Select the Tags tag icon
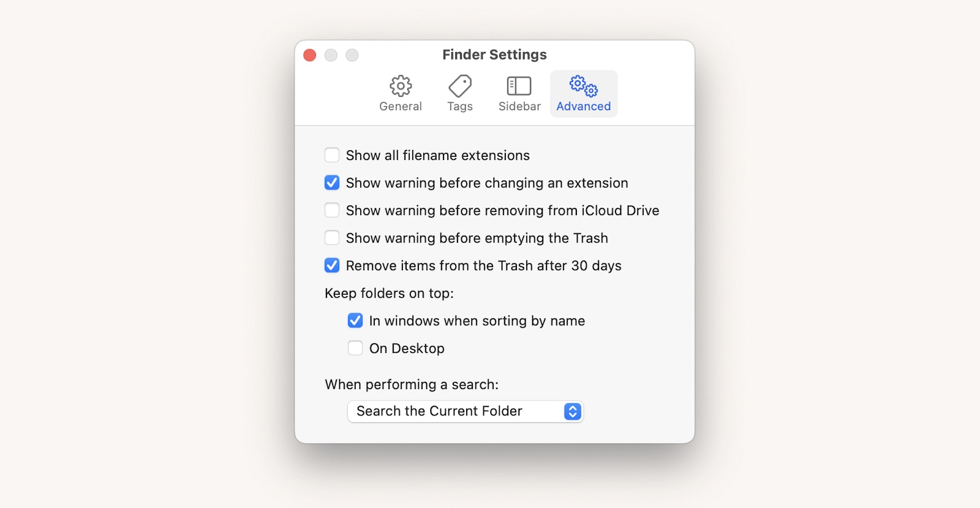The height and width of the screenshot is (508, 980). 460,86
